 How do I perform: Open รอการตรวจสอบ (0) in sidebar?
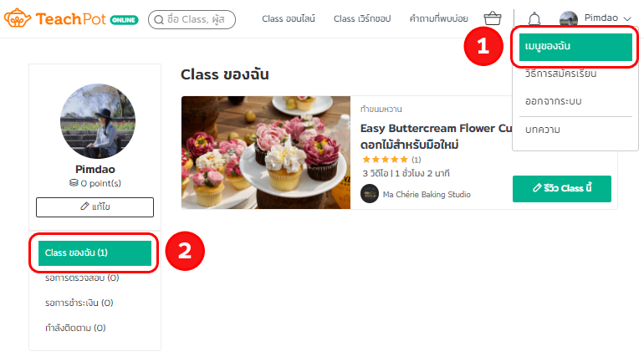point(82,278)
